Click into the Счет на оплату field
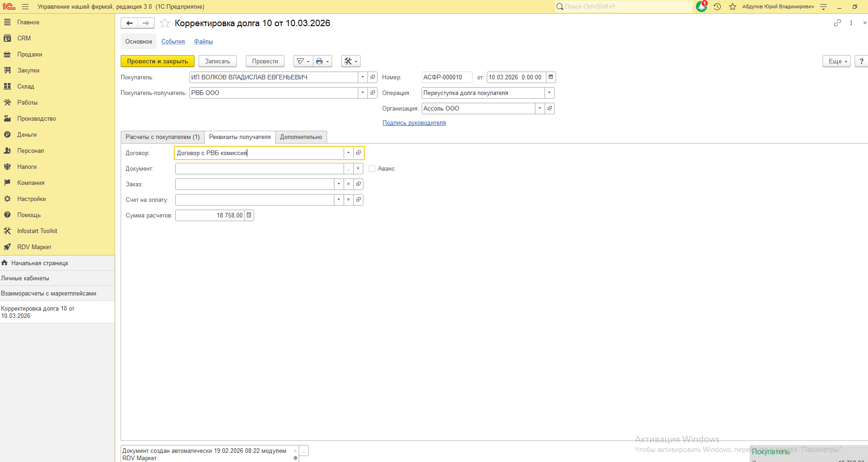 (255, 200)
